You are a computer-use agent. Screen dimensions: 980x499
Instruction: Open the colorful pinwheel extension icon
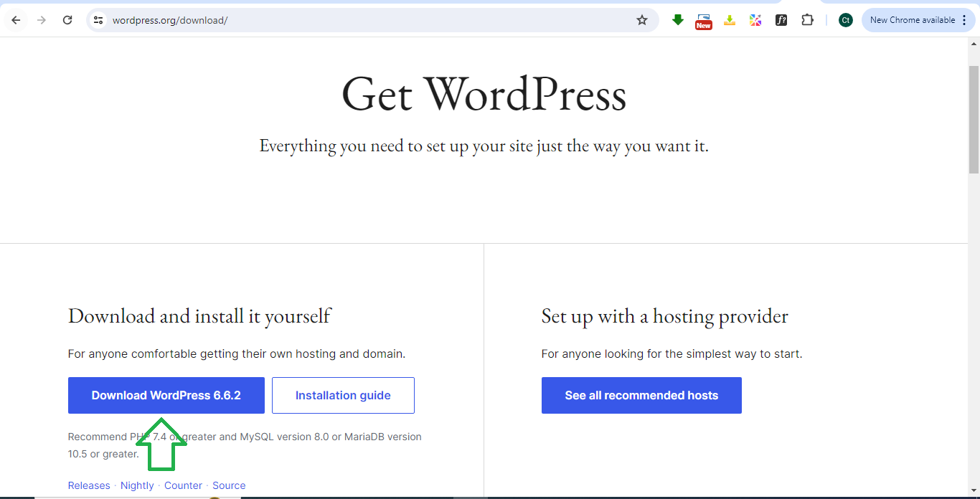[755, 20]
